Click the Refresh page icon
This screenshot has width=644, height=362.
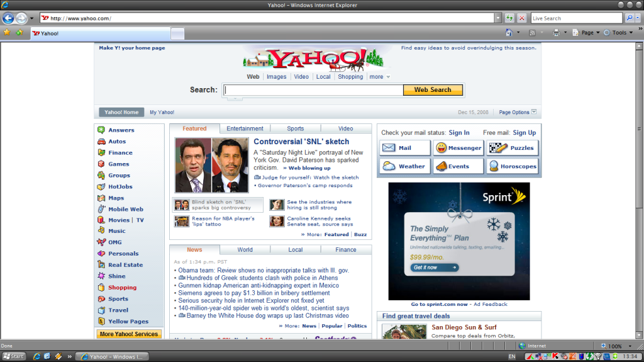509,18
